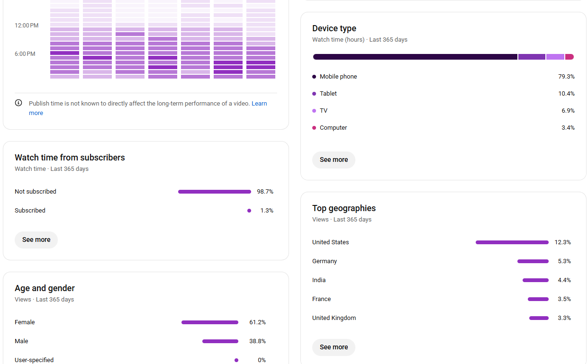This screenshot has height=364, width=588.
Task: Click the Tablet purple legend dot
Action: pos(314,94)
